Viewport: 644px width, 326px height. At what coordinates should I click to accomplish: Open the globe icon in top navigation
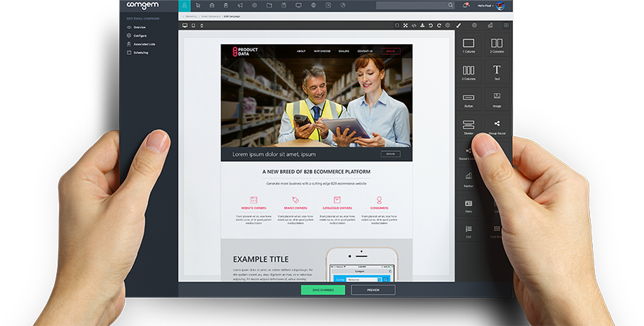tap(314, 5)
